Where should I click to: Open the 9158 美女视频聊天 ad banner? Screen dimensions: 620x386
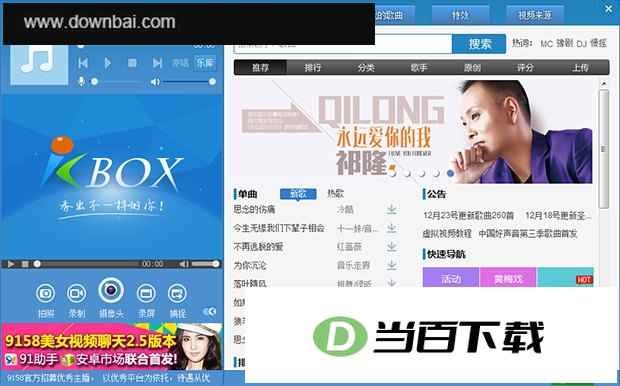(x=112, y=346)
